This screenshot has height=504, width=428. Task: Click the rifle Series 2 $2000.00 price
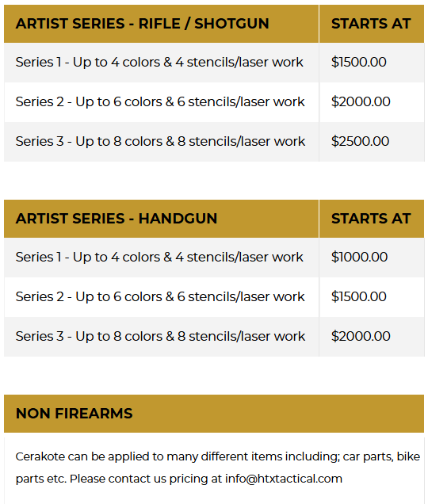[361, 101]
